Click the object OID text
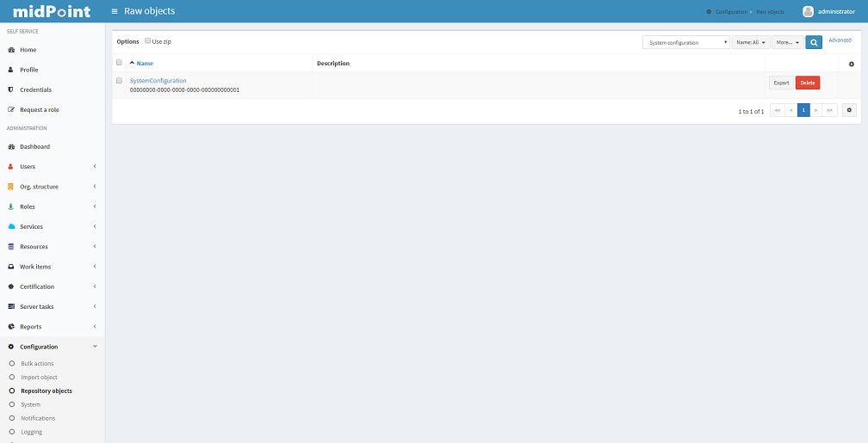This screenshot has width=868, height=443. [x=184, y=89]
